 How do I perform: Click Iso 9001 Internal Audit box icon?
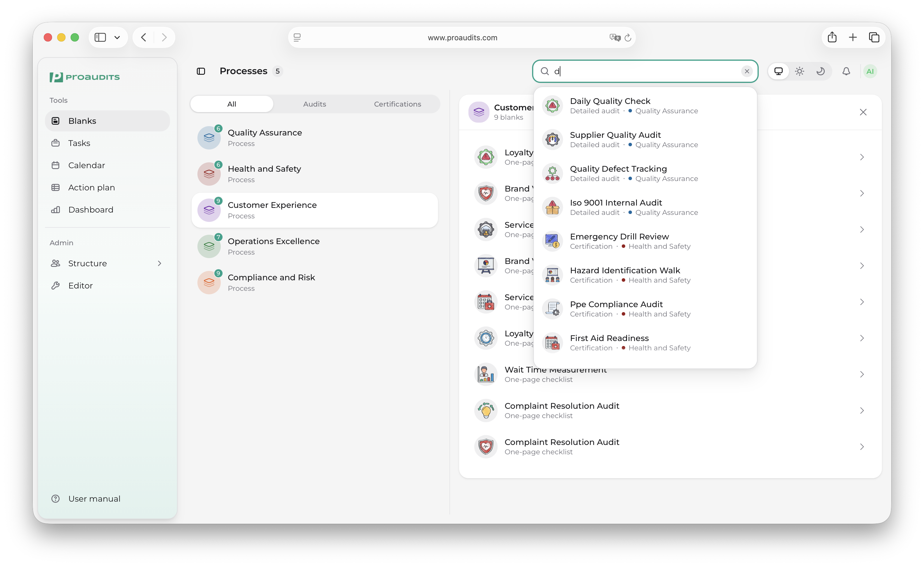(552, 207)
